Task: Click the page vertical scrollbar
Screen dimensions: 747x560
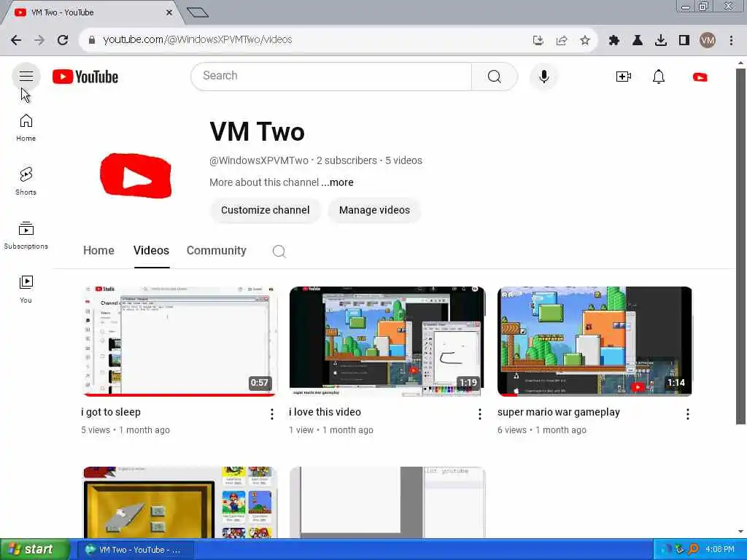Action: (740, 246)
